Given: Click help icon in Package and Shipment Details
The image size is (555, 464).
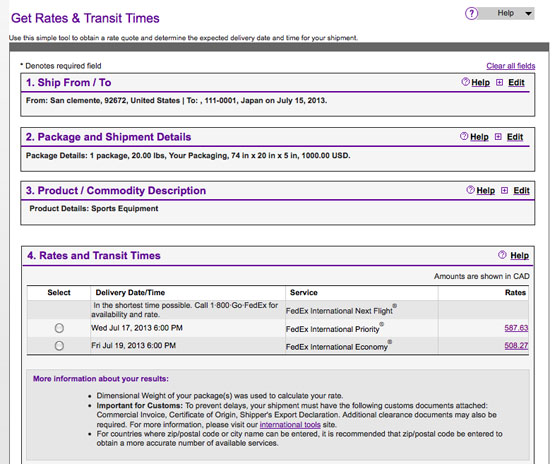Looking at the screenshot, I should 464,136.
